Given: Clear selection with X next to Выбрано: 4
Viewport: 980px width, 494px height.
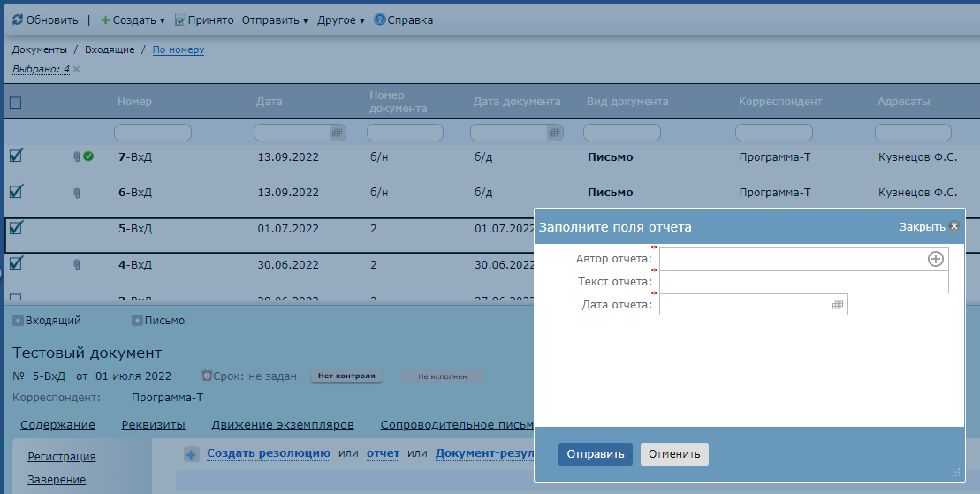Looking at the screenshot, I should [x=76, y=70].
